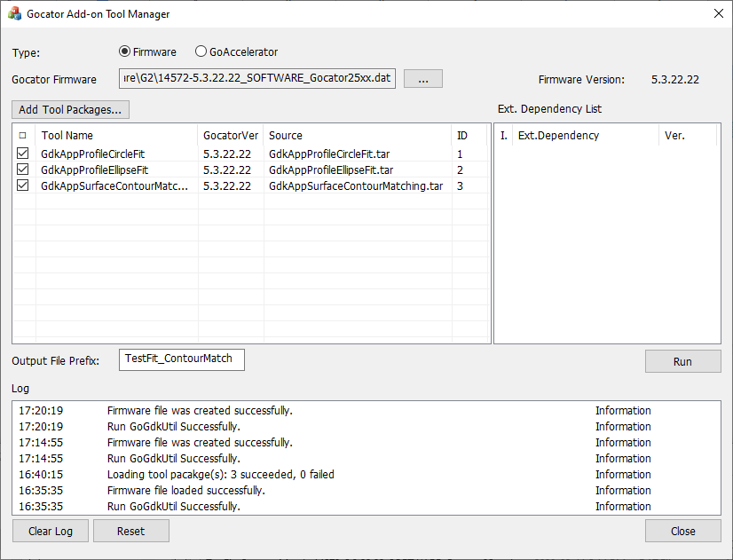Click the Gocator app icon in title bar
Screen dimensions: 733x560
(x=14, y=13)
